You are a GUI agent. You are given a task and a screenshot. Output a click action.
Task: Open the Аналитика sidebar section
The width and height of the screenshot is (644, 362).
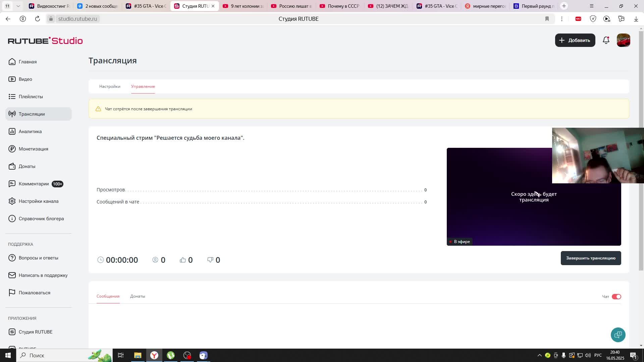point(30,131)
